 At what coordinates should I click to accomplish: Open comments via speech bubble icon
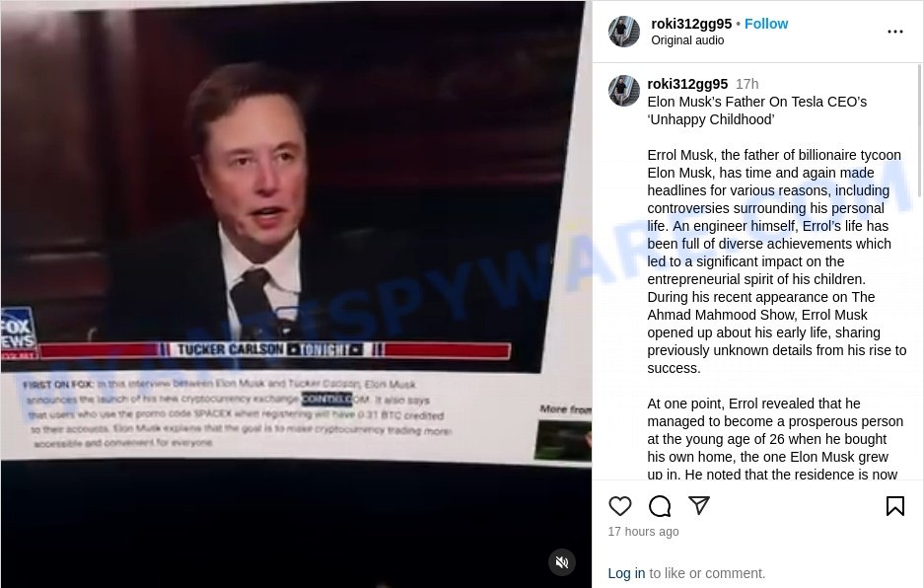[660, 506]
